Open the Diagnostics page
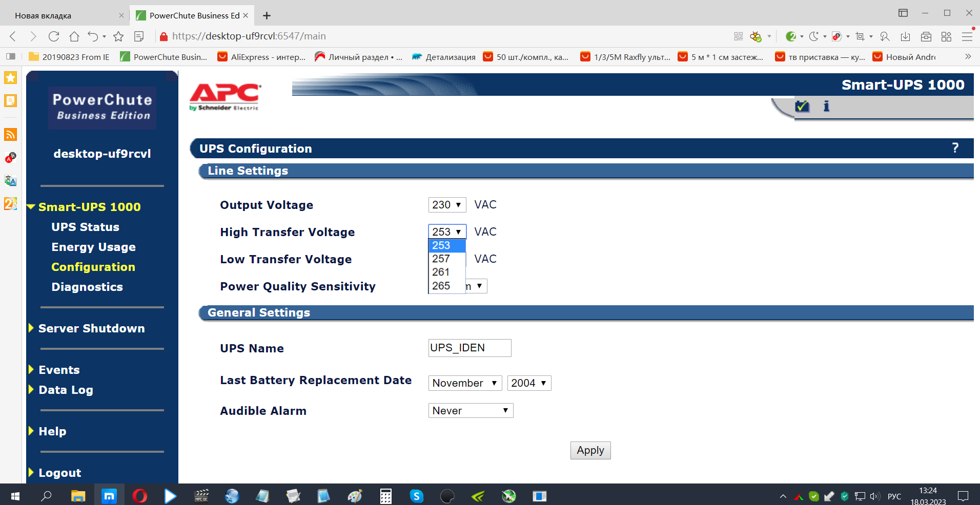Image resolution: width=980 pixels, height=505 pixels. [x=87, y=287]
